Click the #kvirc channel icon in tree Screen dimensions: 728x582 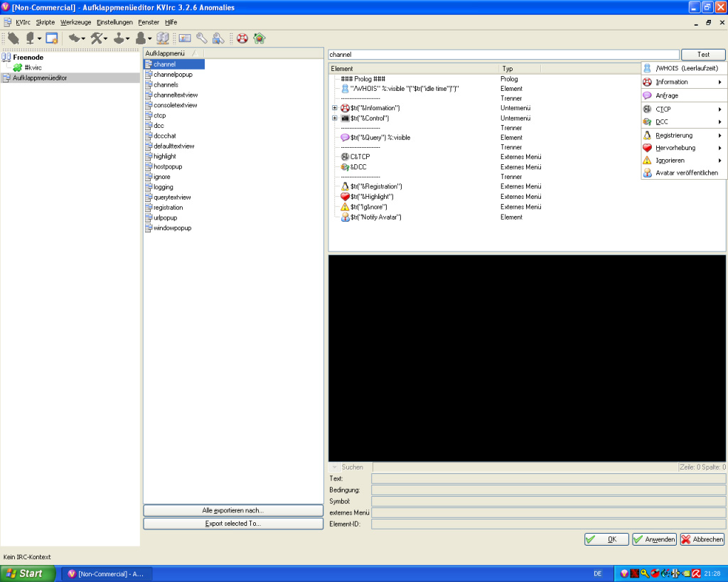pos(18,68)
